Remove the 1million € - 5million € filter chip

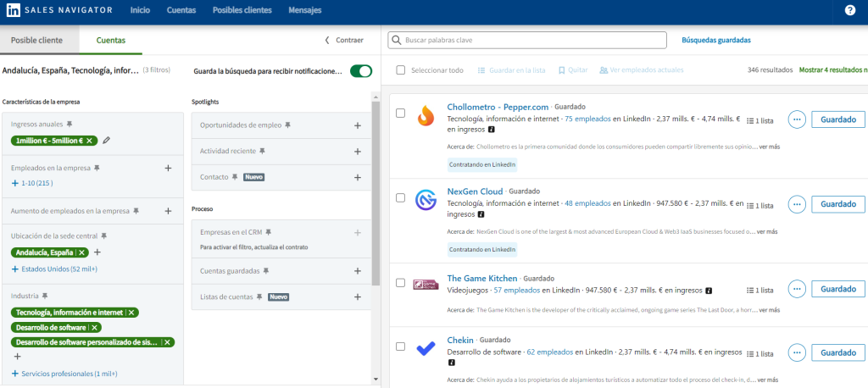(x=89, y=141)
